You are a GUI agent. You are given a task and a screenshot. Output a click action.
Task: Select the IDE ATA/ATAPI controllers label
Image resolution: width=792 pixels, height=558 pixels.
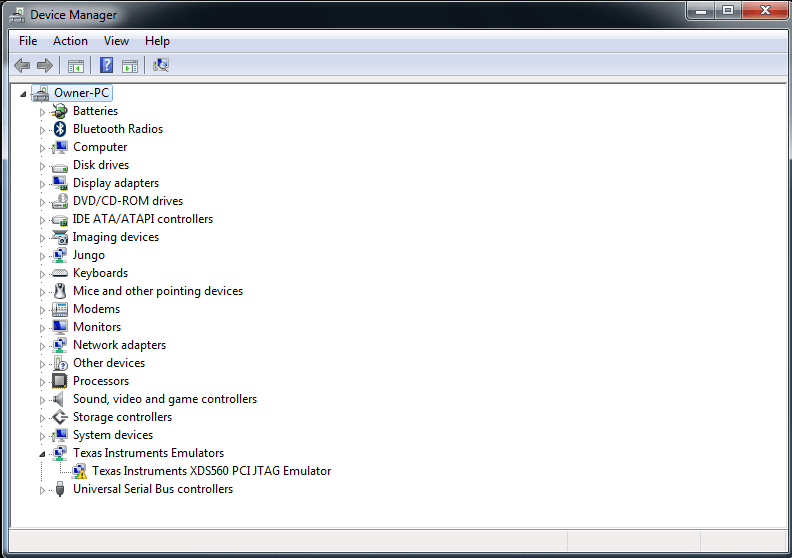coord(143,219)
